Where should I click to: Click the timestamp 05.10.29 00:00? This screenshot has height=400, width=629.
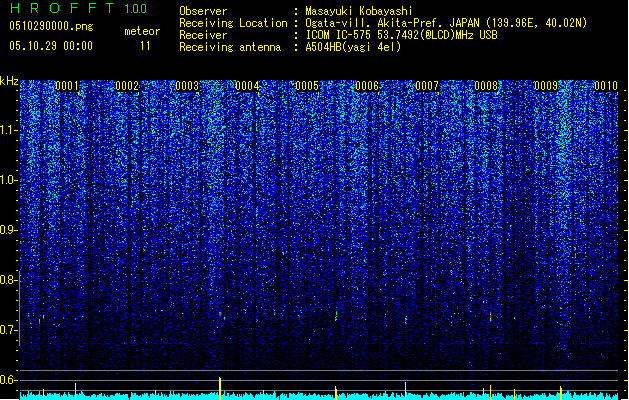point(51,46)
